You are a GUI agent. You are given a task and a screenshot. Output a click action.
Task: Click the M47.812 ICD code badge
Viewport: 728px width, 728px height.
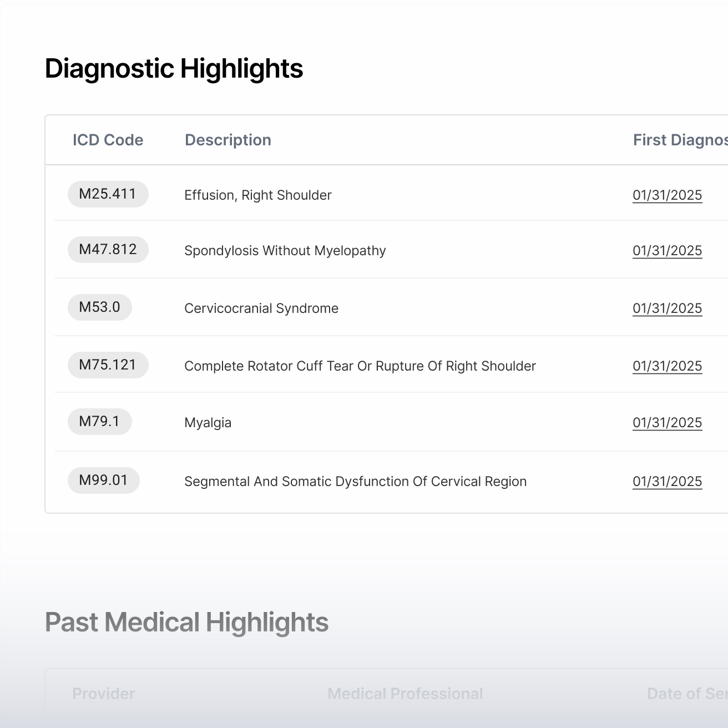pyautogui.click(x=108, y=250)
